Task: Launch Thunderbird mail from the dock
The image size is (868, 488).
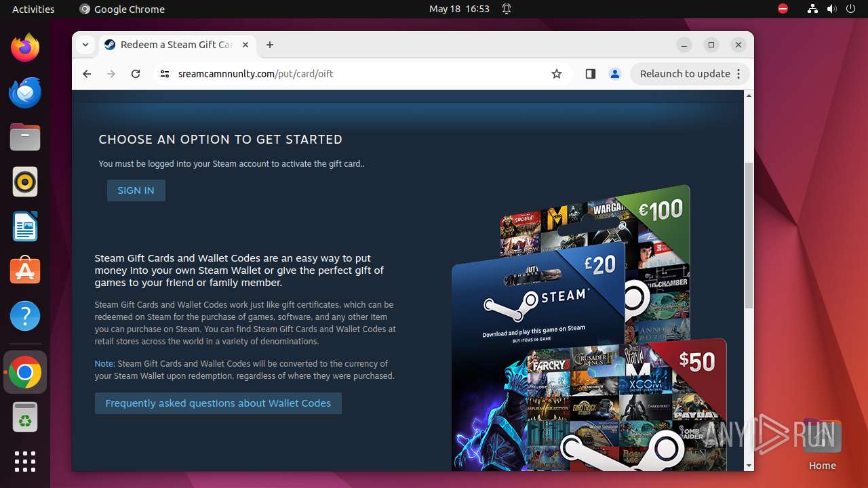Action: pos(25,93)
